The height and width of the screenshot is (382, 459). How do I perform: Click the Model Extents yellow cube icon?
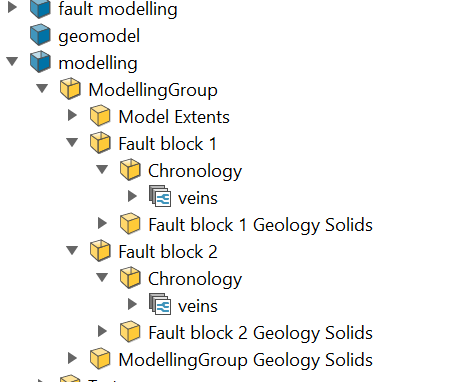click(x=100, y=116)
